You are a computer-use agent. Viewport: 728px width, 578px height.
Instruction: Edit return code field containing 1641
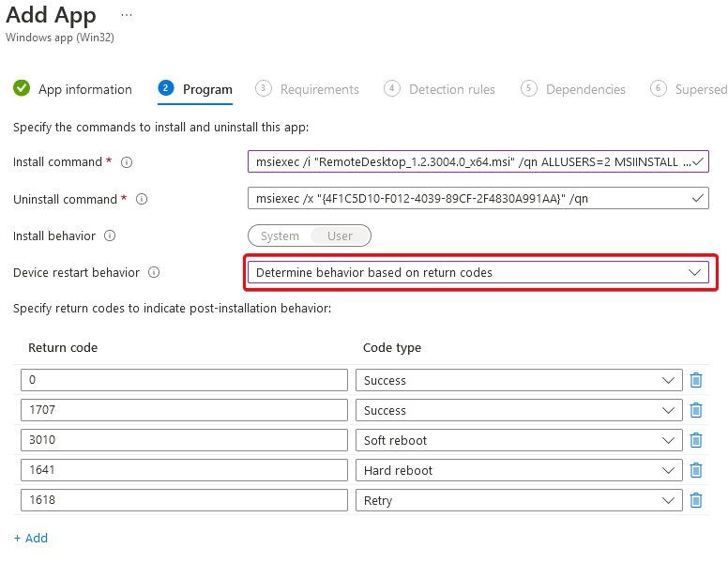point(184,470)
